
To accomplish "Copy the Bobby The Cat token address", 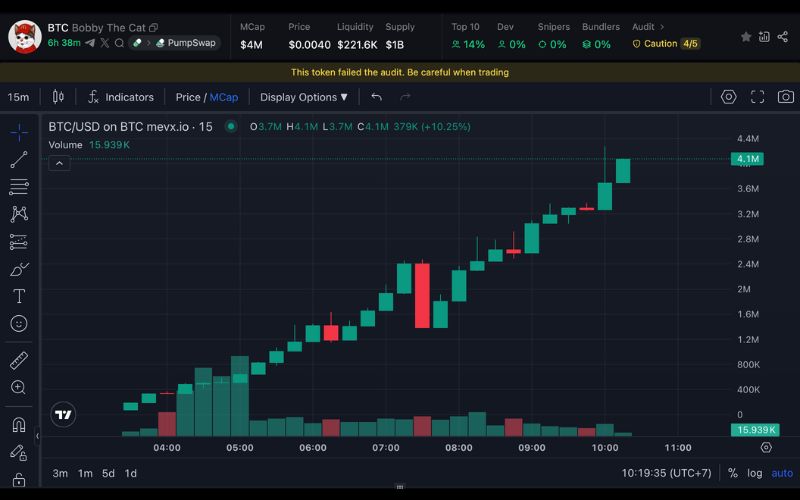I will coord(153,28).
